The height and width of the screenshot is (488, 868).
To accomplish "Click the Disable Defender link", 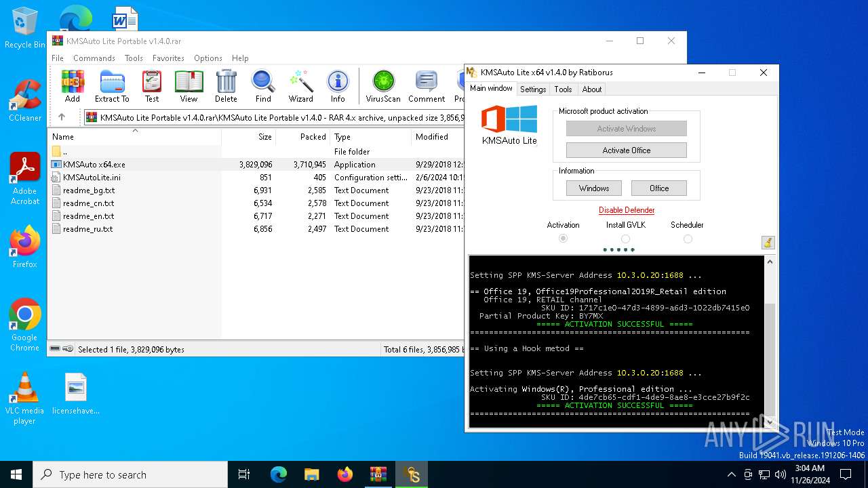I will tap(627, 210).
